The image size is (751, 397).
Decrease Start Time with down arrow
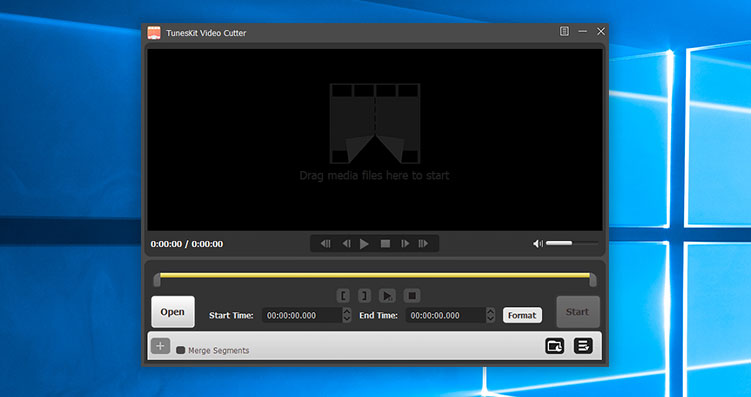tap(347, 319)
